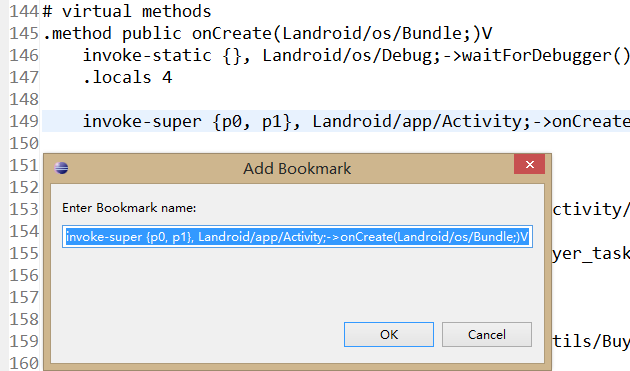Click the 'Add Bookmark' dialog title
Viewport: 630px width, 371px height.
(297, 168)
